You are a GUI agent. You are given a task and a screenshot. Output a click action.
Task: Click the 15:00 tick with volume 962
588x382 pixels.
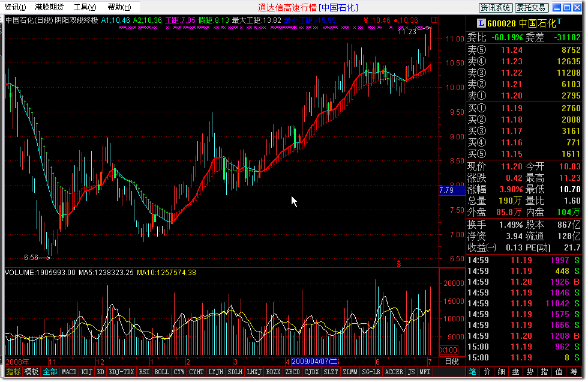524,347
